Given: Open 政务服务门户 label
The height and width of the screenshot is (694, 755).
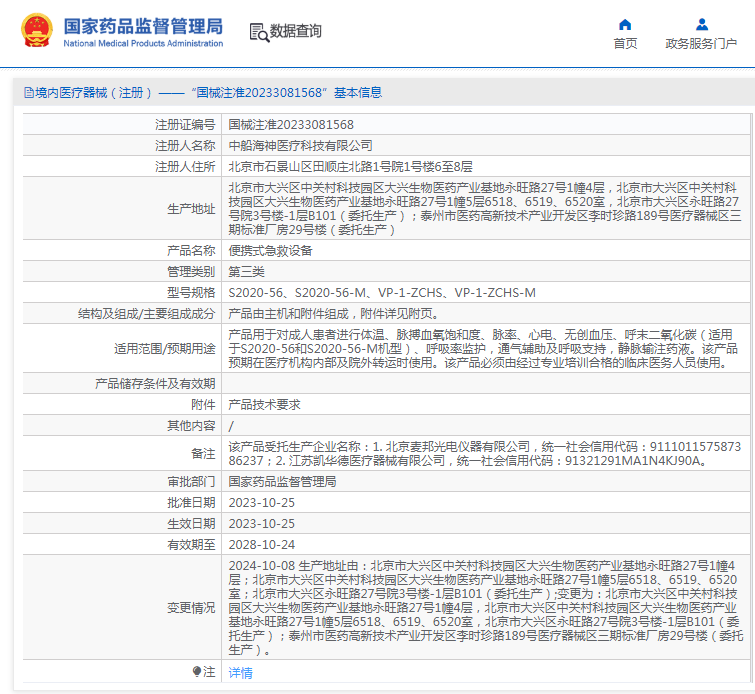Looking at the screenshot, I should 701,43.
